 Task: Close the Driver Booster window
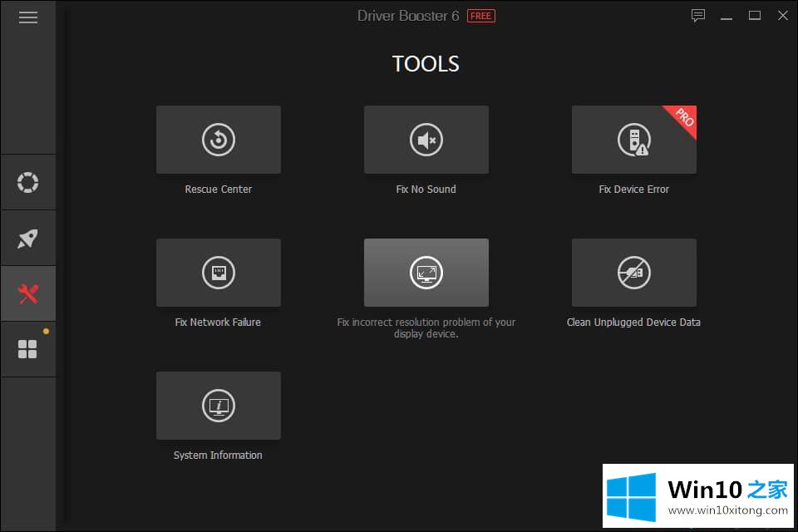click(x=783, y=16)
